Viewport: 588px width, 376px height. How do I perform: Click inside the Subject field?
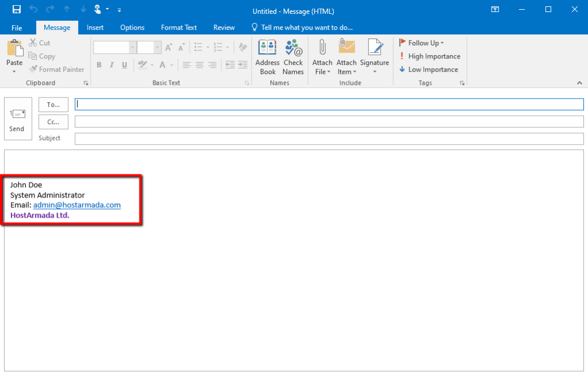click(230, 138)
